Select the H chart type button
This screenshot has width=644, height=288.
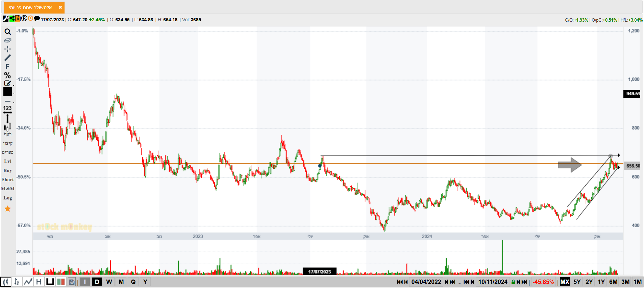(39, 282)
